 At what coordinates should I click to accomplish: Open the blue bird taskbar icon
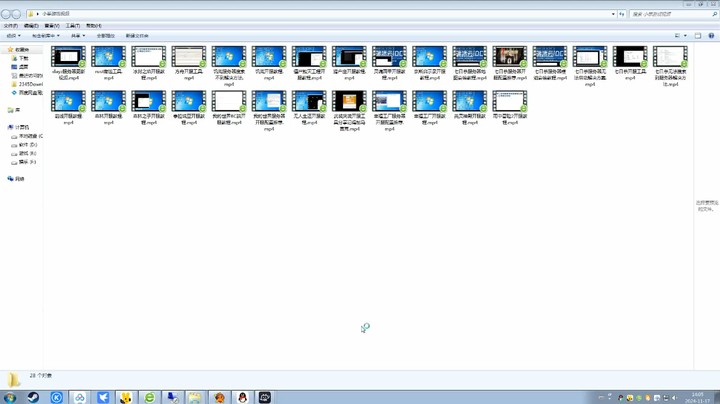(x=103, y=397)
